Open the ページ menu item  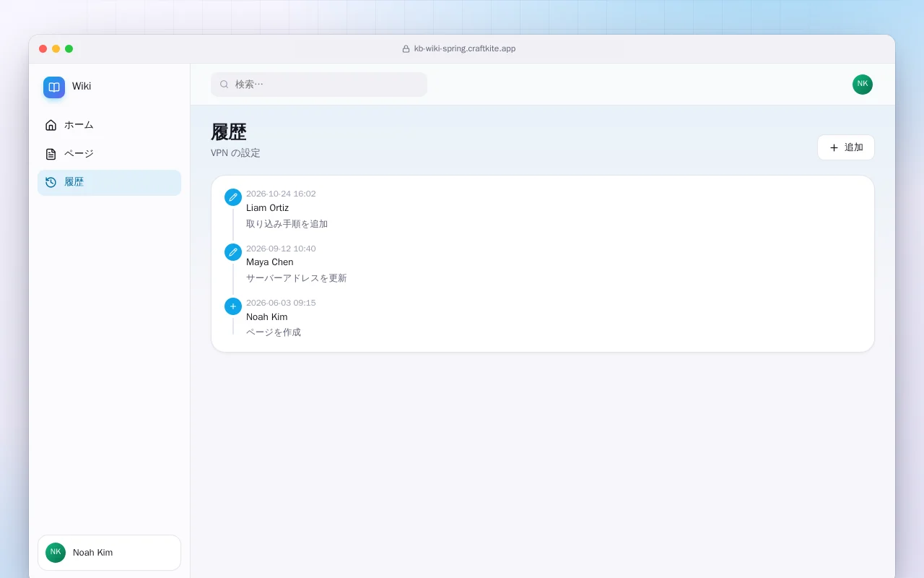point(109,154)
